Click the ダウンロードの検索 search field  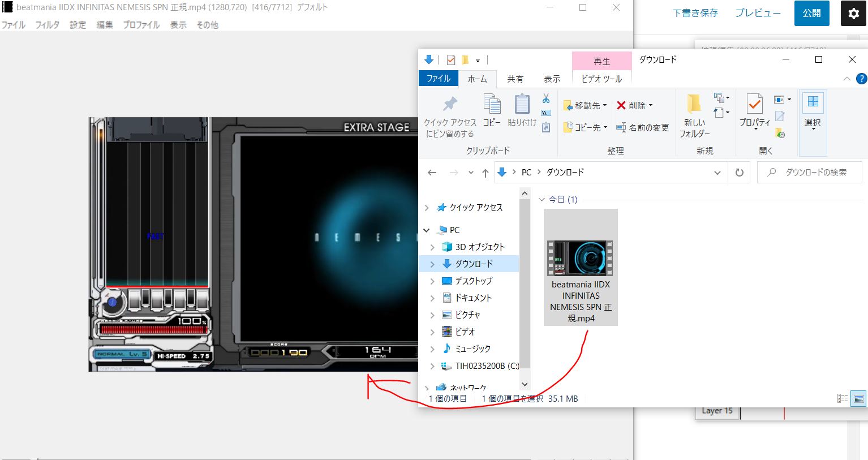[x=810, y=173]
